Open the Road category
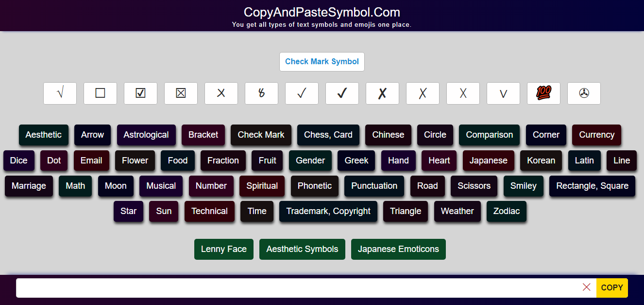Screen dimensions: 644x305 pos(427,186)
